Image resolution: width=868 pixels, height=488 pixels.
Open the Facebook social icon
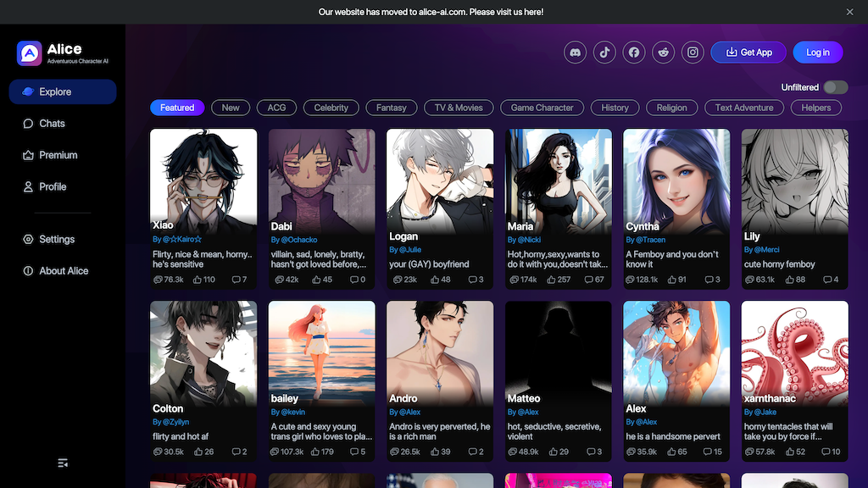click(x=634, y=53)
